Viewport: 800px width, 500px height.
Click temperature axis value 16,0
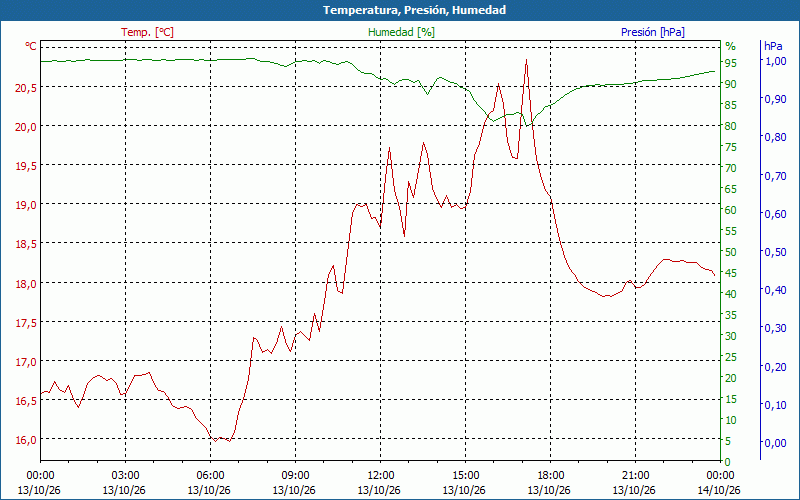[26, 441]
